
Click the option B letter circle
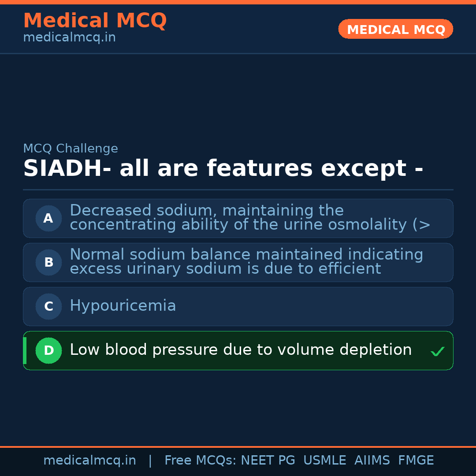click(x=48, y=262)
